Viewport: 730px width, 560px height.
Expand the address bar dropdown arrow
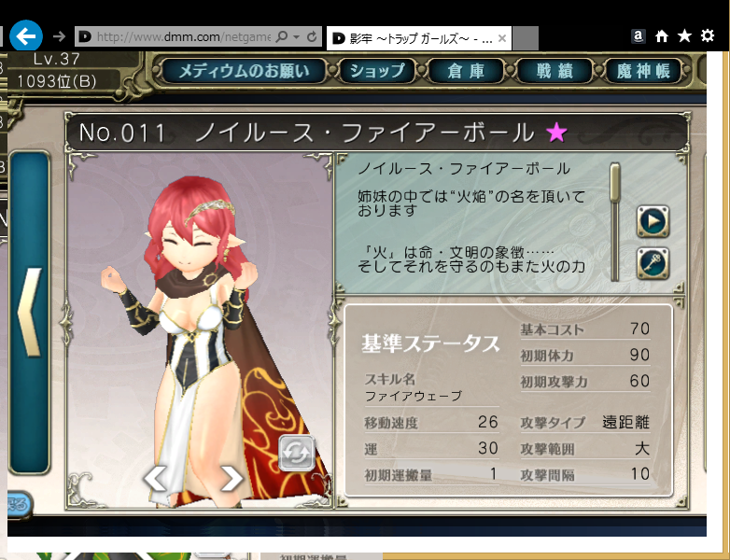pos(297,36)
